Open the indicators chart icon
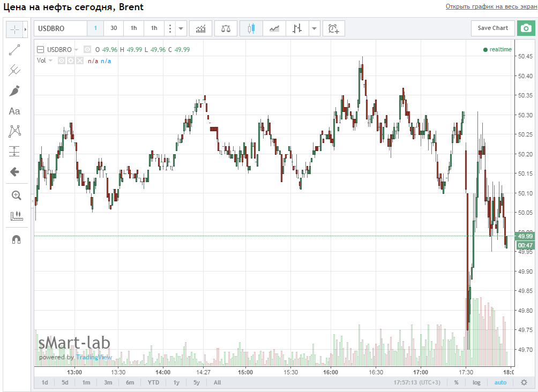This screenshot has width=538, height=392. tap(201, 28)
